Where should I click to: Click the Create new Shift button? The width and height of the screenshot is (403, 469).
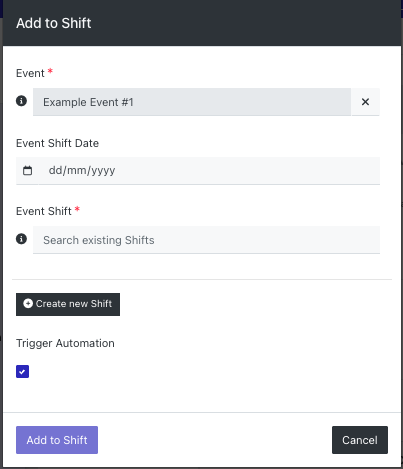68,304
